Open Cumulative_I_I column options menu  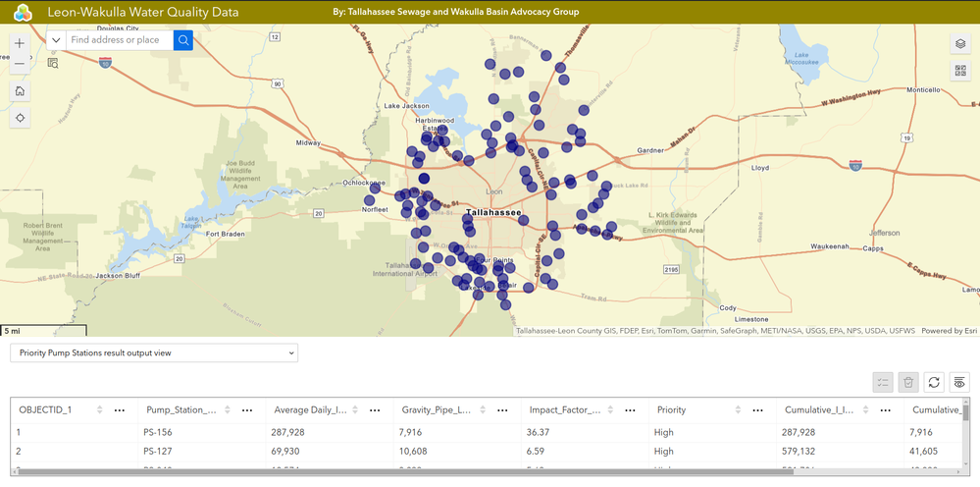[x=886, y=410]
